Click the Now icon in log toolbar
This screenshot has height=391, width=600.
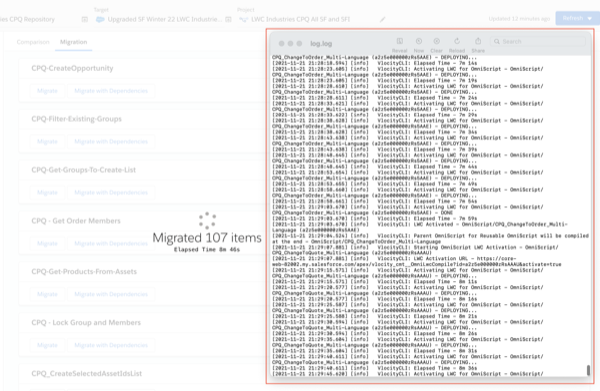(x=419, y=41)
